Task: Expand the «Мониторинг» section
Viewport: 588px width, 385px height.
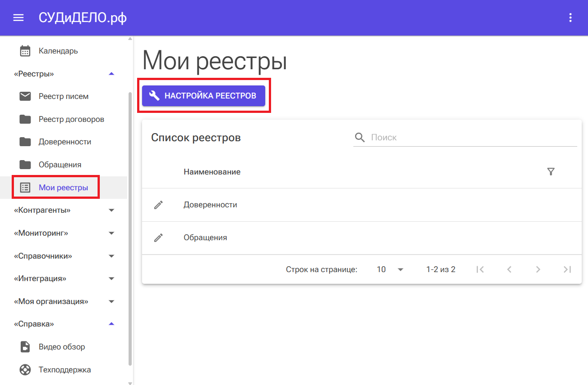Action: (x=111, y=233)
